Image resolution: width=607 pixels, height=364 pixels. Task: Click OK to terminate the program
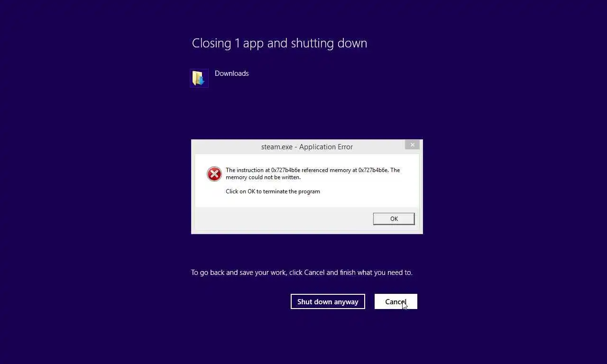point(394,218)
